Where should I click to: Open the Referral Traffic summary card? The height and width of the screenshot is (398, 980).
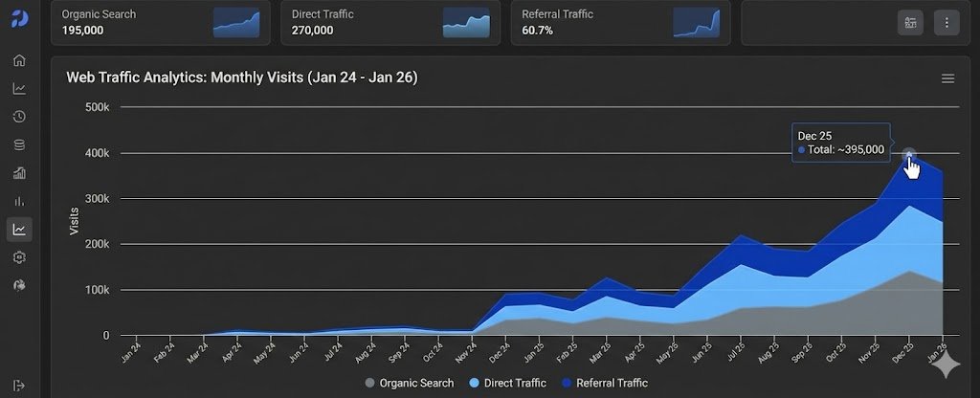[x=620, y=23]
